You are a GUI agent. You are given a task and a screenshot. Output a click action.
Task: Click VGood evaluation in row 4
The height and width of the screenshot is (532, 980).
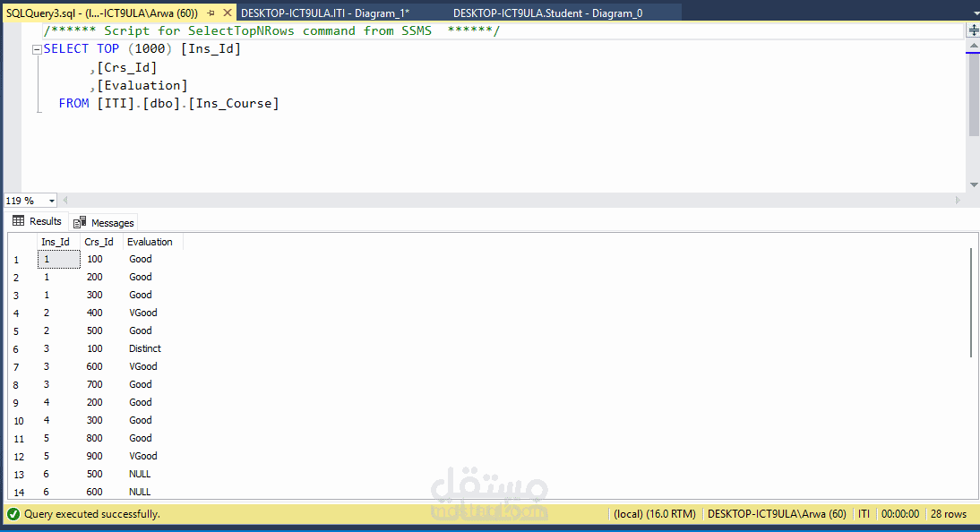tap(143, 313)
